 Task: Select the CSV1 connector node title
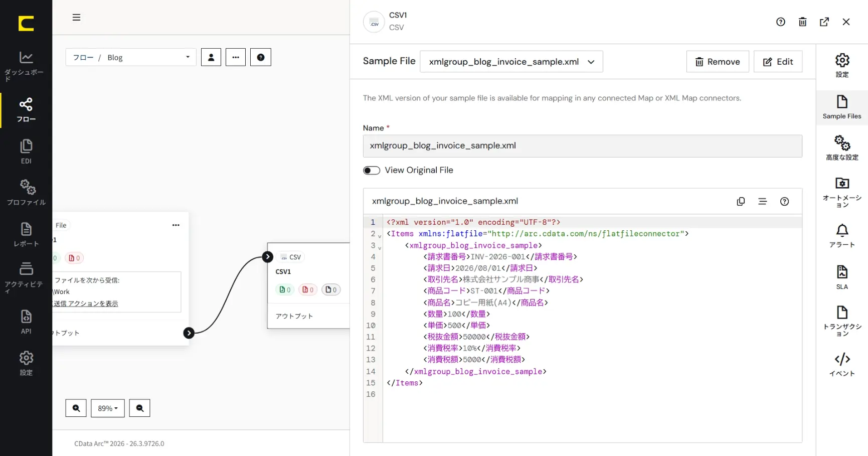283,271
